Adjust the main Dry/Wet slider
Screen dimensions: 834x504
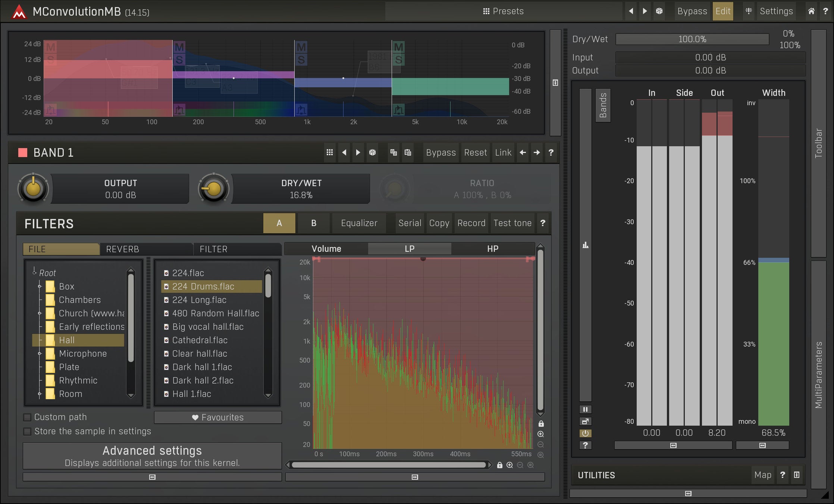tap(692, 39)
